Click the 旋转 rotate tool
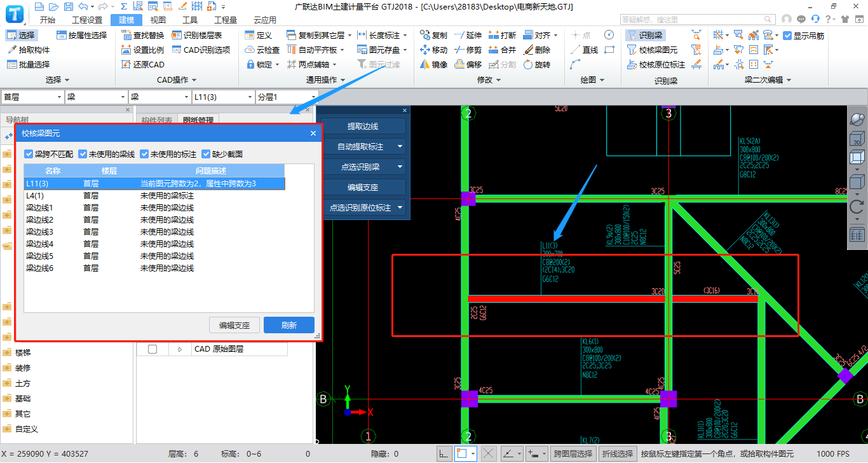Viewport: 868px width, 463px height. (x=536, y=64)
